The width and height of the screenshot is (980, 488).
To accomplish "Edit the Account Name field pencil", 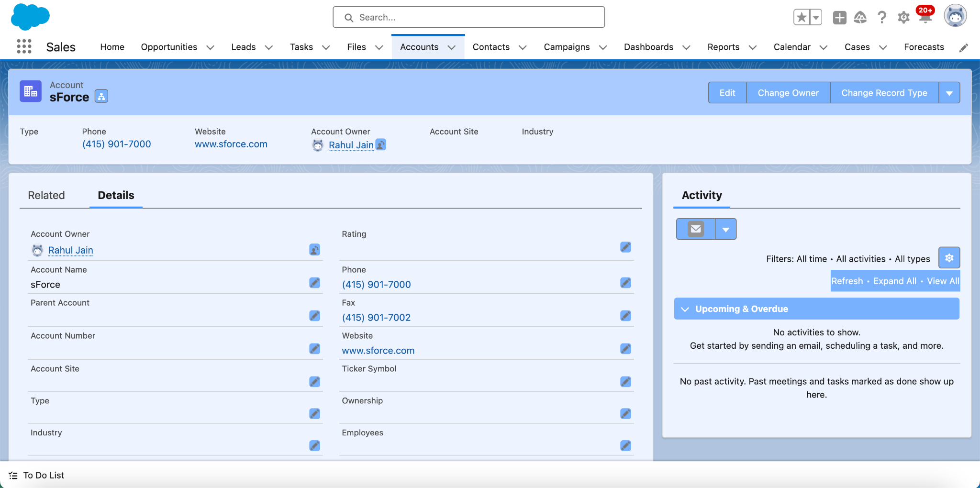I will (x=314, y=283).
